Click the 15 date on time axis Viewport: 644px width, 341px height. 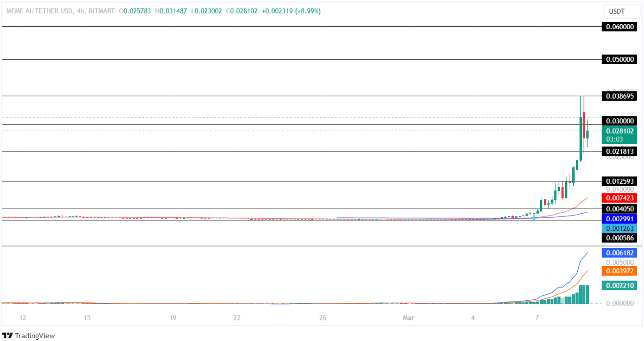[87, 318]
